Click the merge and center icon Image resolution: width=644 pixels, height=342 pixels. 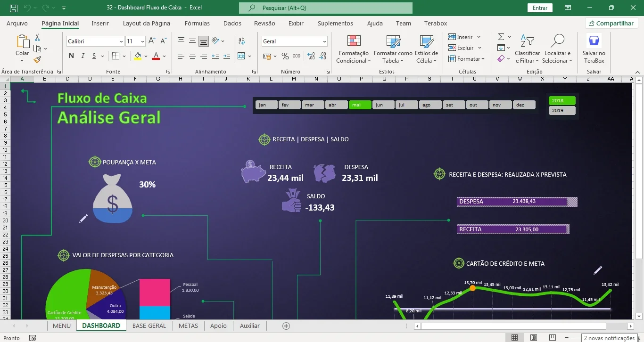click(x=241, y=56)
